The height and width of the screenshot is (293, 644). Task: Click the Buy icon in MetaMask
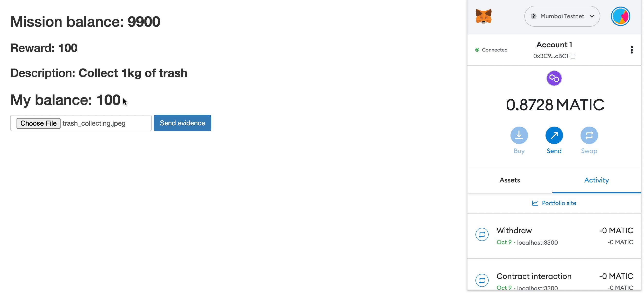(519, 135)
